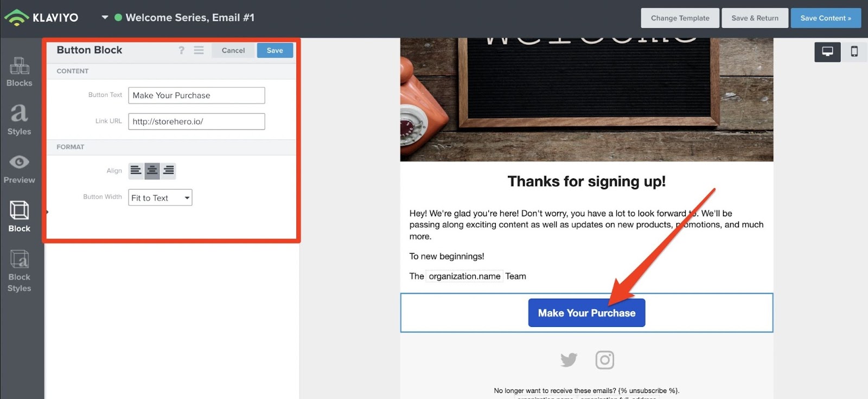
Task: Open the Preview eye panel
Action: pos(20,169)
